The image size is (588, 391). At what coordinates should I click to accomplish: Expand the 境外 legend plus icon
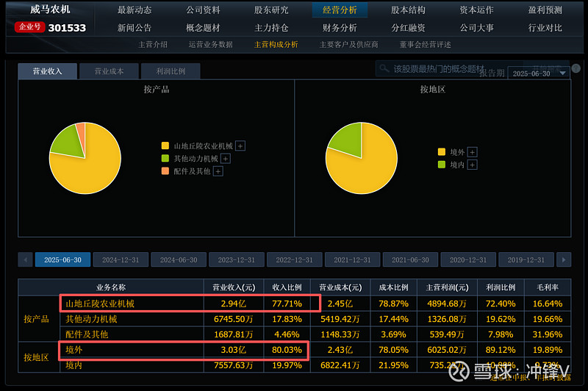pos(473,152)
